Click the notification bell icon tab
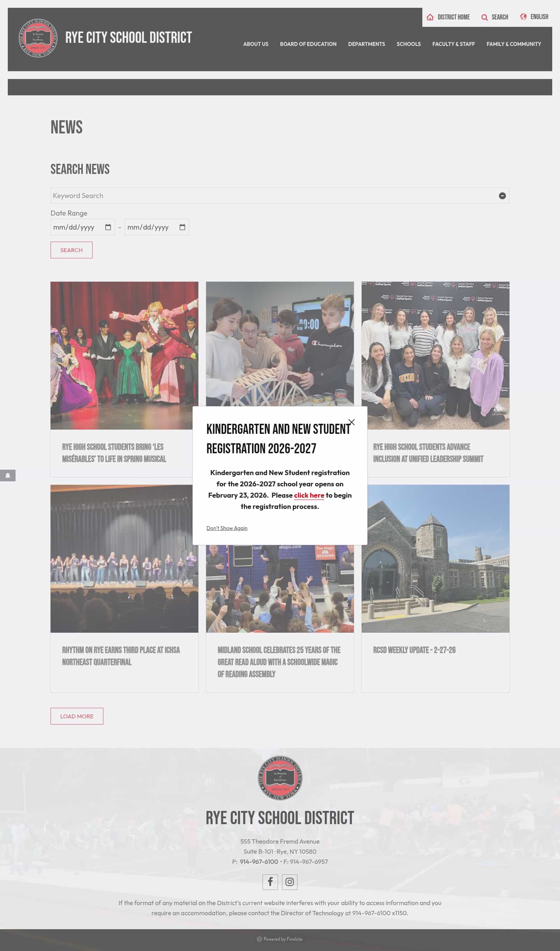 (x=8, y=475)
